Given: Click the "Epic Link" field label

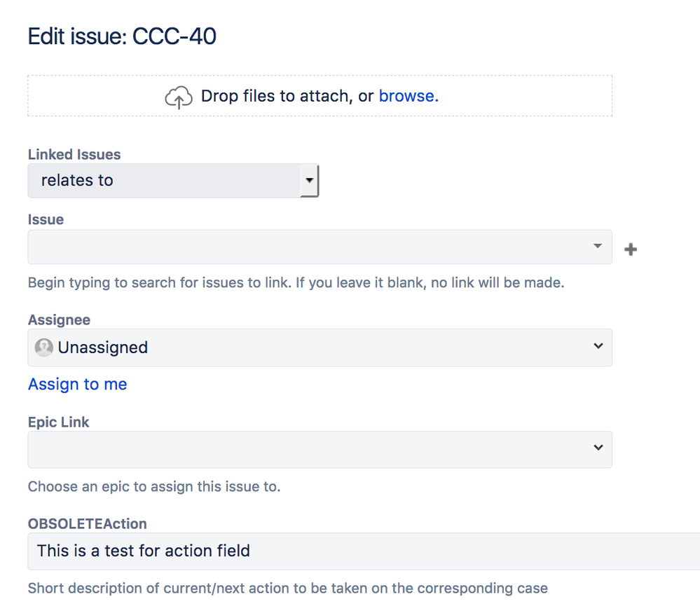Looking at the screenshot, I should (59, 422).
